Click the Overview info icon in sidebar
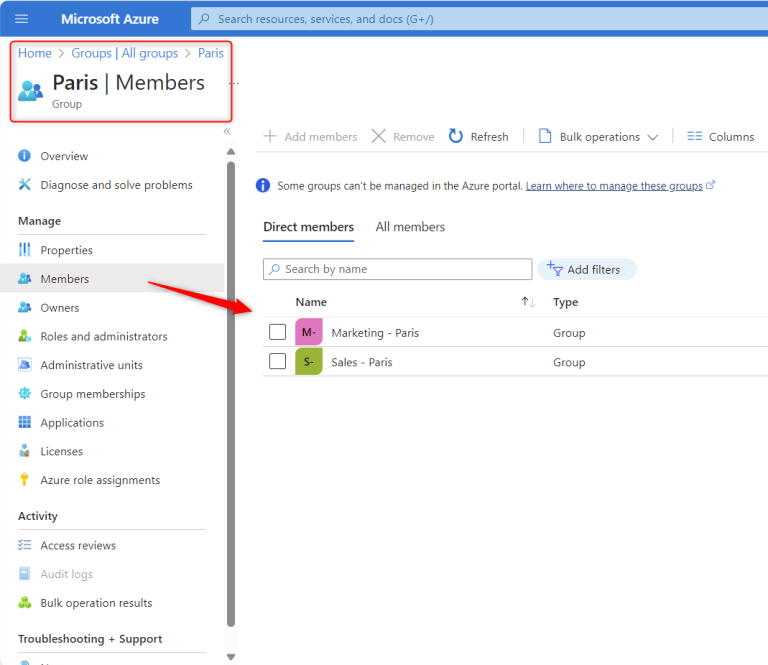768x665 pixels. 25,156
